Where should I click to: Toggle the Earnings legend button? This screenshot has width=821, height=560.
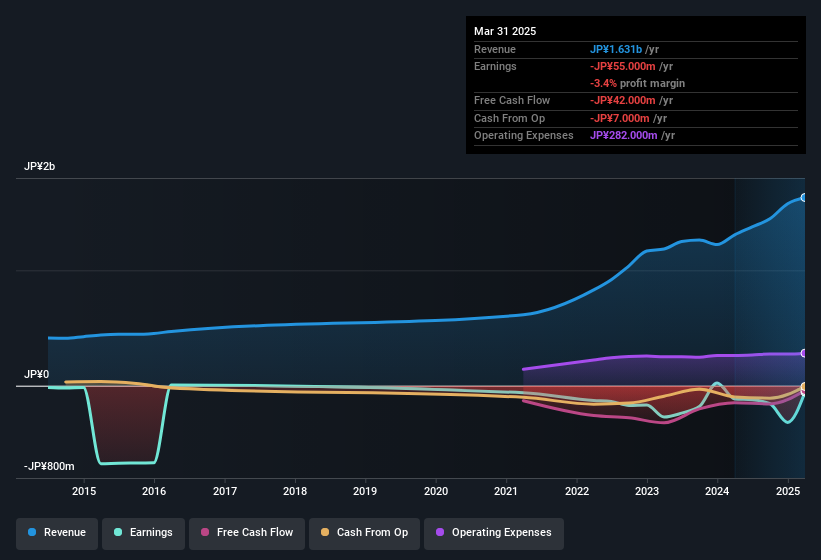[x=143, y=533]
